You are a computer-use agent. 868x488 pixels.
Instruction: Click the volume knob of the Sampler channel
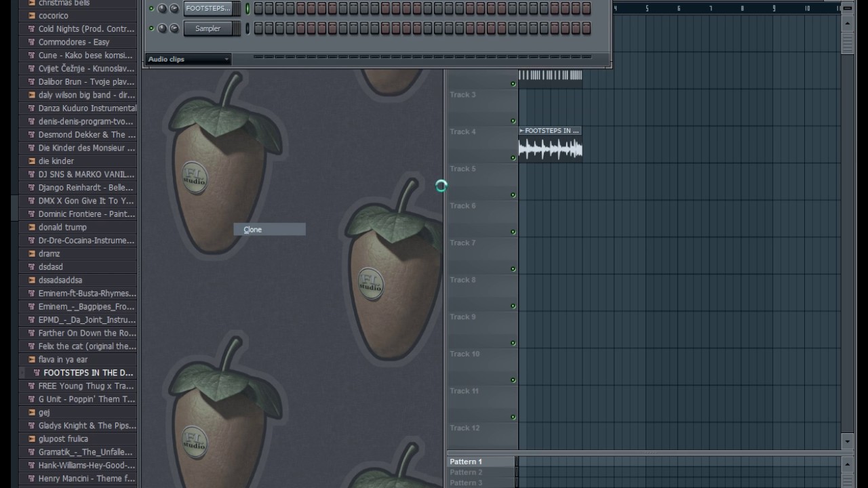coord(174,28)
